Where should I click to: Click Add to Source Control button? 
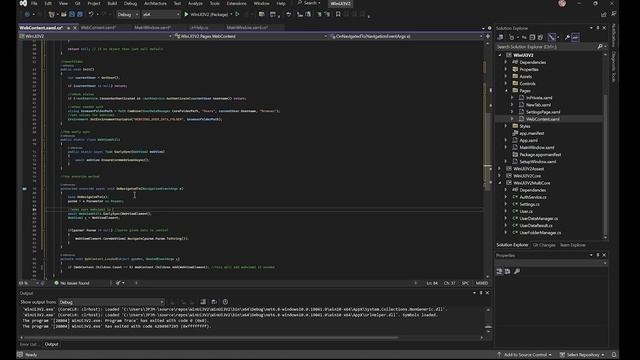(x=525, y=355)
